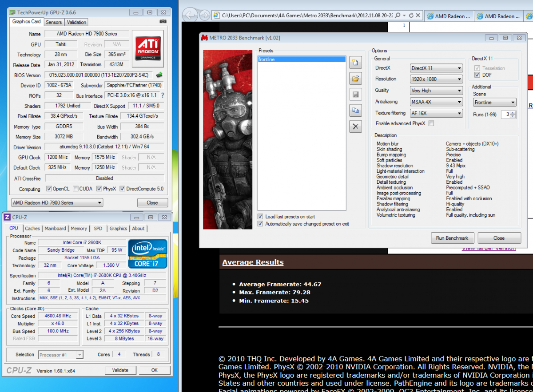Click the open preset folder icon
533x392 pixels.
[x=355, y=79]
